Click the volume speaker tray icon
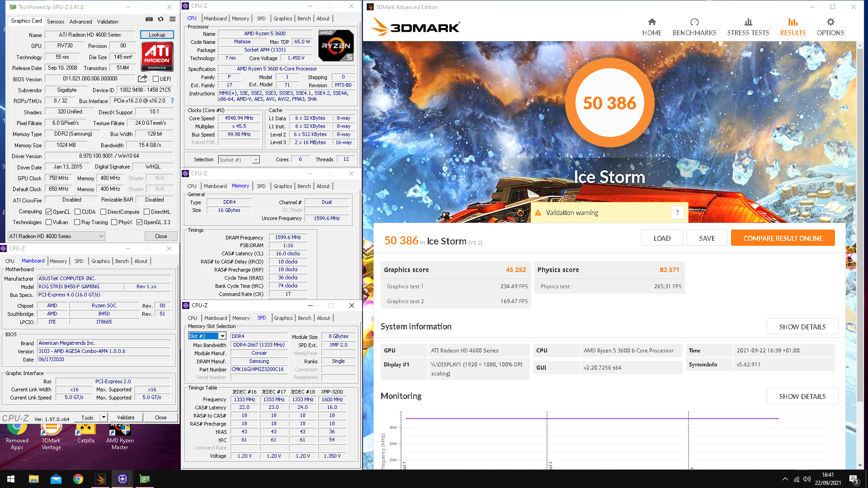868x488 pixels. pyautogui.click(x=807, y=479)
